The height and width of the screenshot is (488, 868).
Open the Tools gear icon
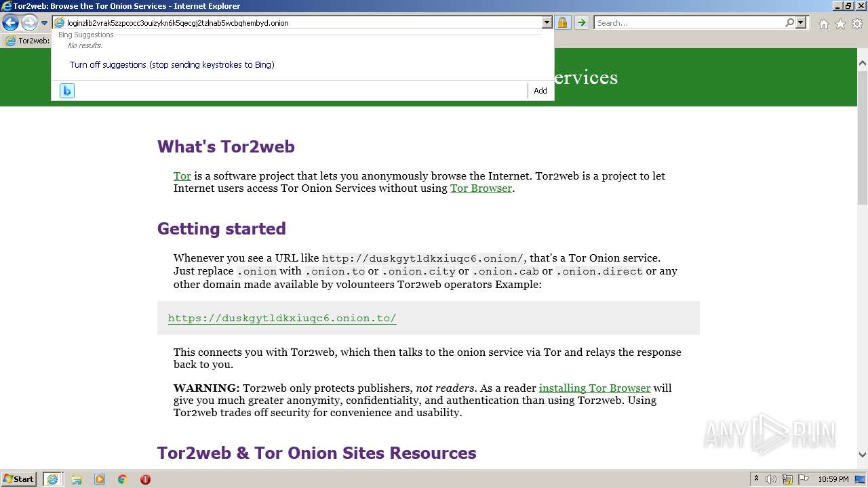click(x=856, y=24)
